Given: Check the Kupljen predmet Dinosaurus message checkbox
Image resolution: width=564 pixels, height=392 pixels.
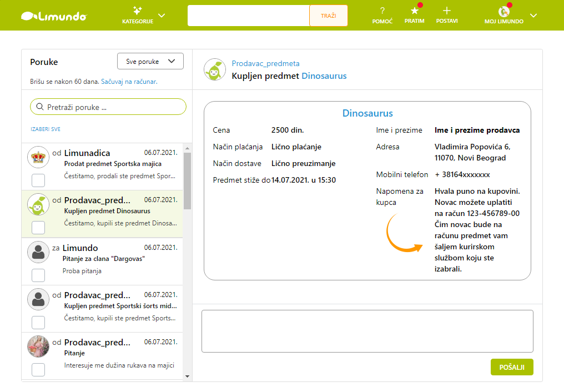Looking at the screenshot, I should click(x=38, y=227).
